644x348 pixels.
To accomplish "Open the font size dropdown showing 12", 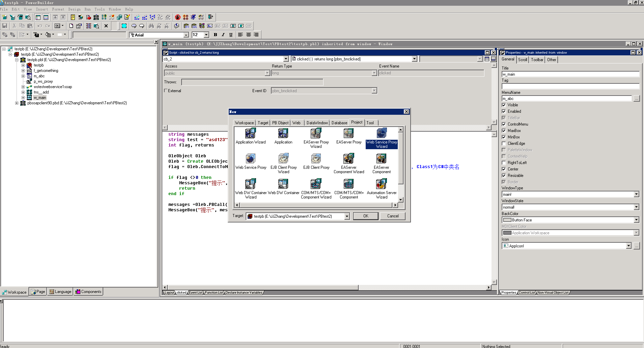I will (x=206, y=35).
